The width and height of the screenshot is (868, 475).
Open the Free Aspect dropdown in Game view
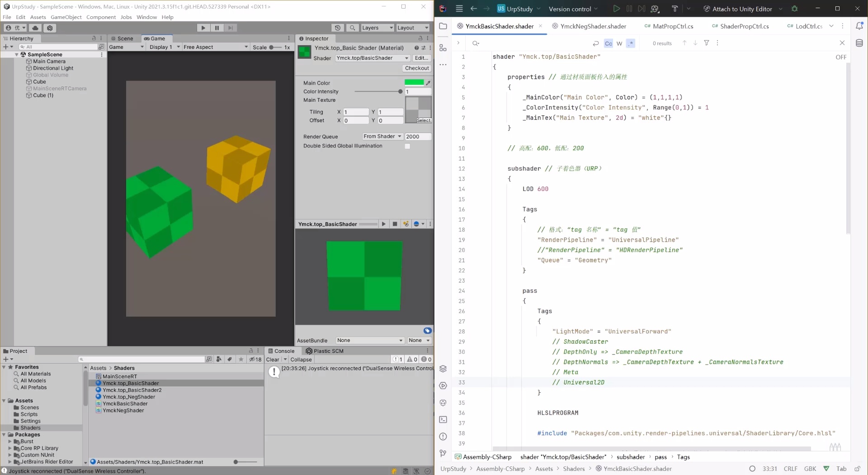(216, 47)
